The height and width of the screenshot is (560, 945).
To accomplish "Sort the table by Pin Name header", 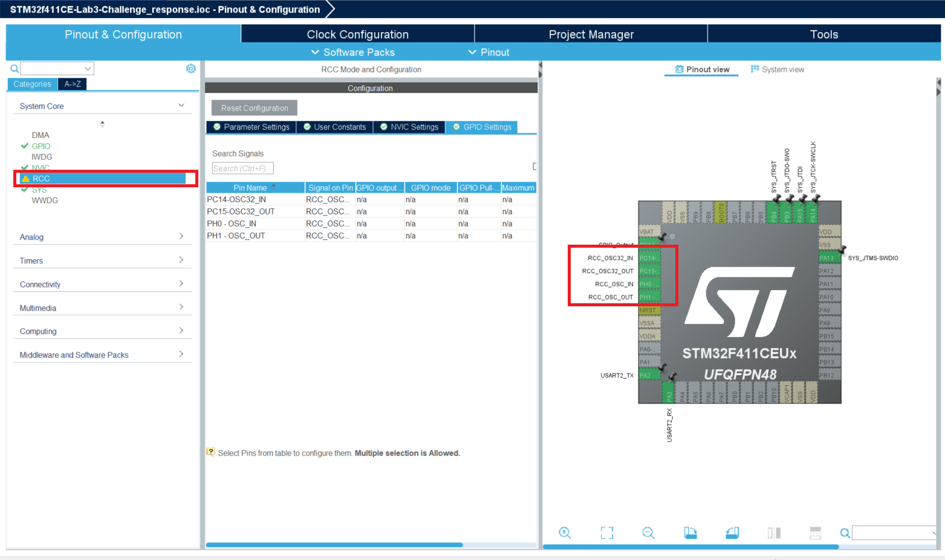I will point(250,188).
